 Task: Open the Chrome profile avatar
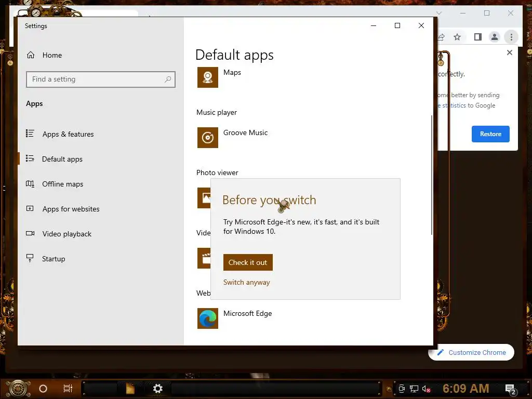pyautogui.click(x=495, y=37)
